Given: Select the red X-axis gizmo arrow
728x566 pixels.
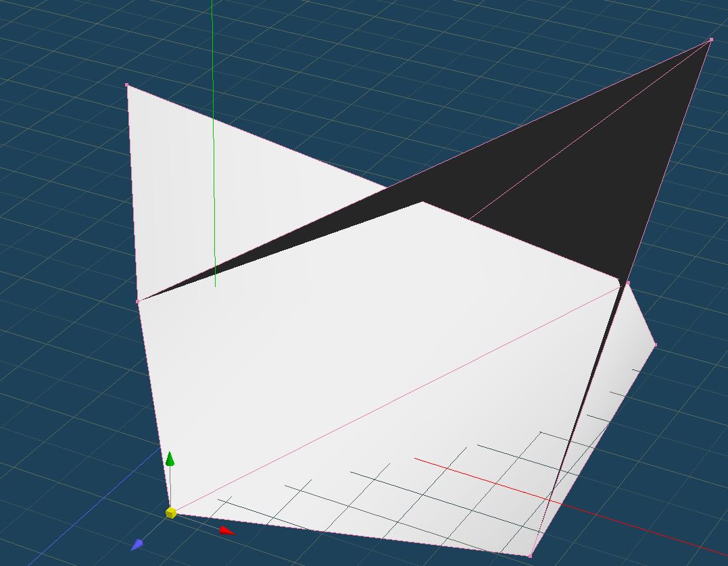Looking at the screenshot, I should click(x=226, y=530).
